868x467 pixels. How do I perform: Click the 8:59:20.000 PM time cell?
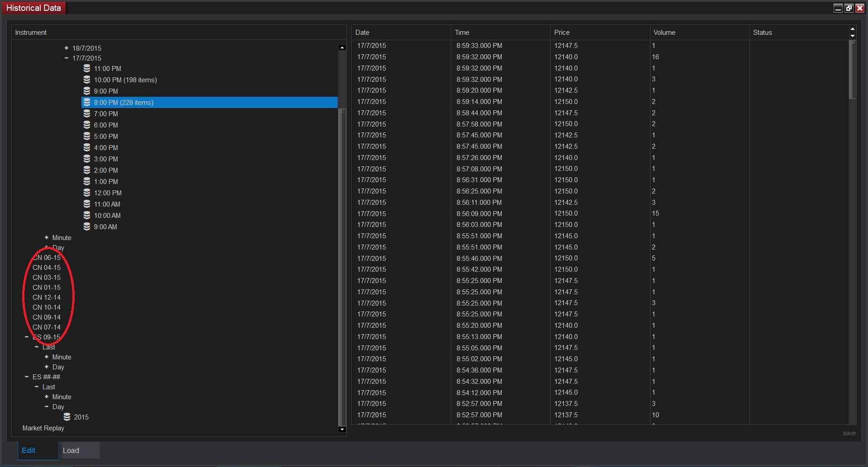(479, 90)
